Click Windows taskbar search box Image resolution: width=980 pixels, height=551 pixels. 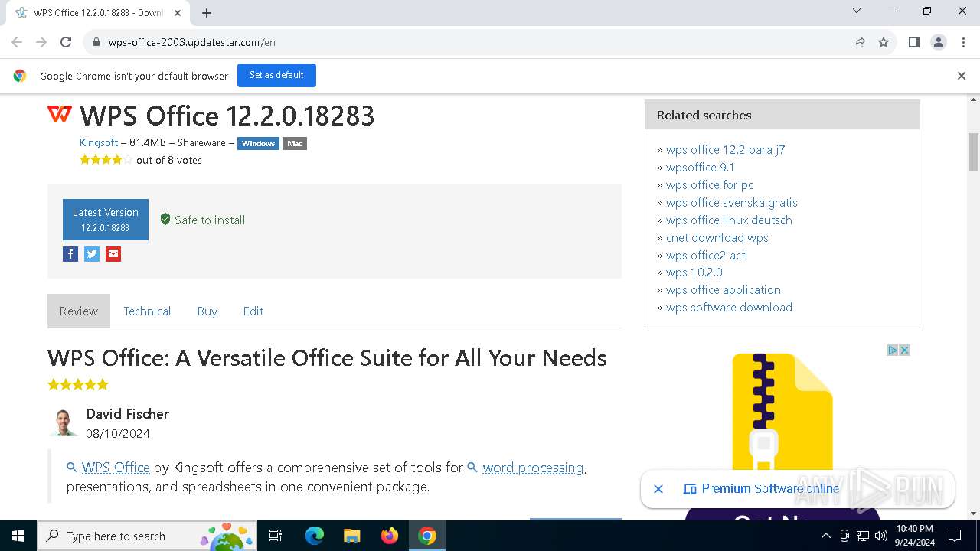point(147,536)
